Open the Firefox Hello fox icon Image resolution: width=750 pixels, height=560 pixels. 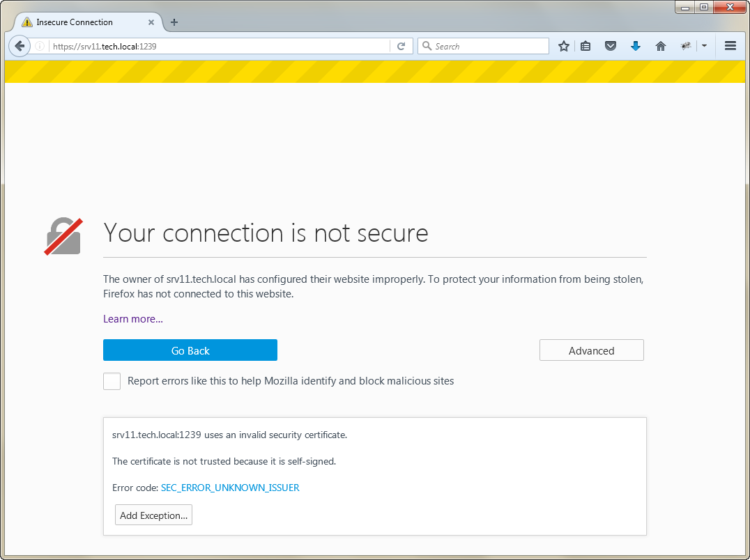[685, 46]
